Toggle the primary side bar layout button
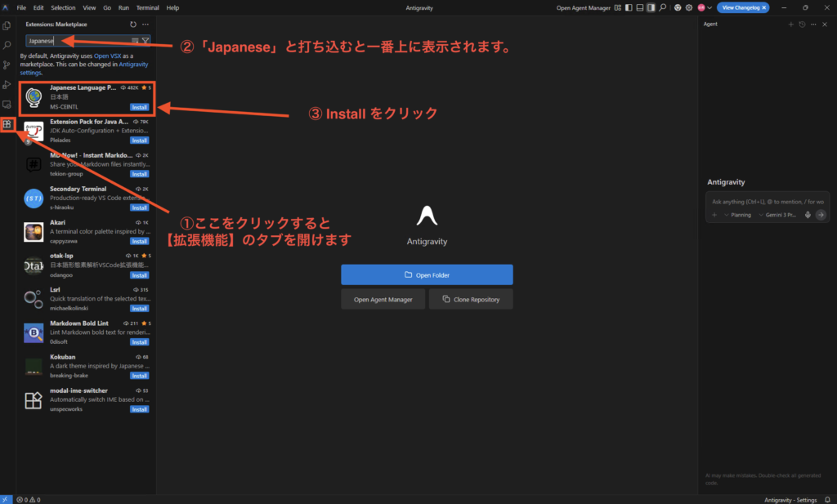The image size is (837, 504). [629, 7]
